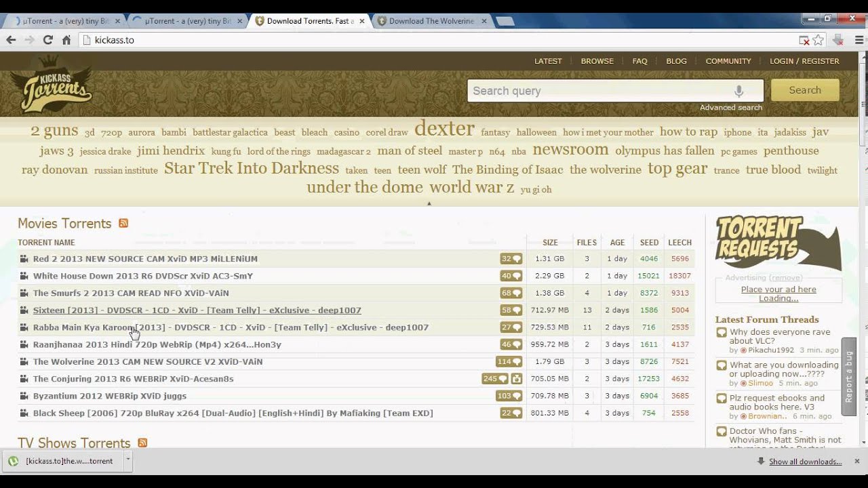The image size is (868, 488).
Task: Open user Pikachu1992 profile link
Action: [771, 350]
